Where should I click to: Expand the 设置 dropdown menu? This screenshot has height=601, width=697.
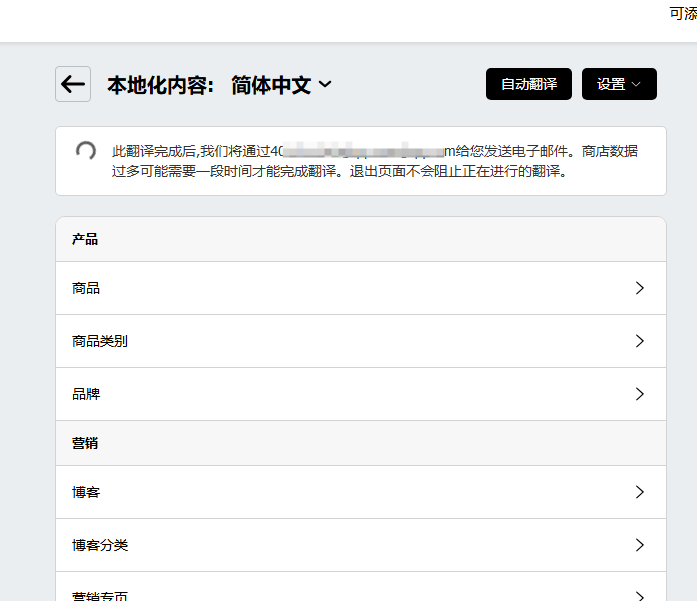coord(619,84)
